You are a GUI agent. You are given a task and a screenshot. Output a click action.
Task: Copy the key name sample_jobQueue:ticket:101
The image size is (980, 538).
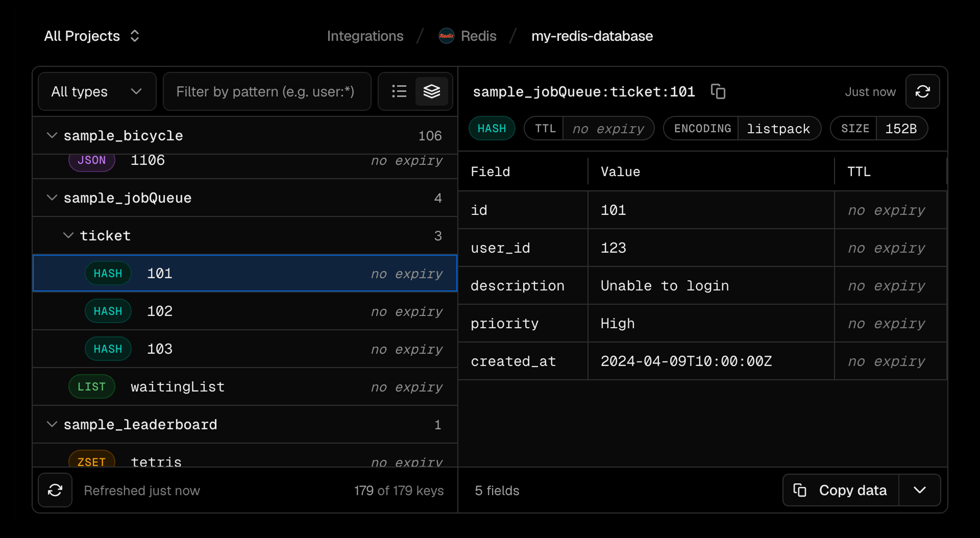tap(718, 91)
